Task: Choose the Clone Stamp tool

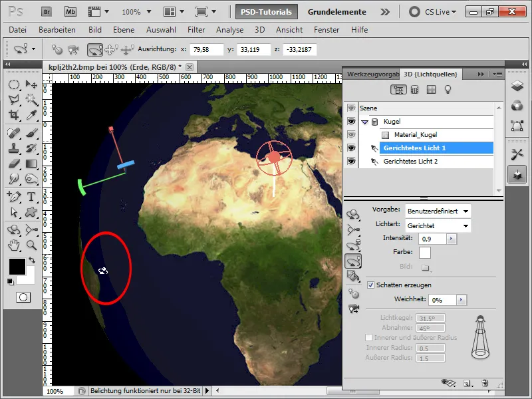Action: click(14, 148)
